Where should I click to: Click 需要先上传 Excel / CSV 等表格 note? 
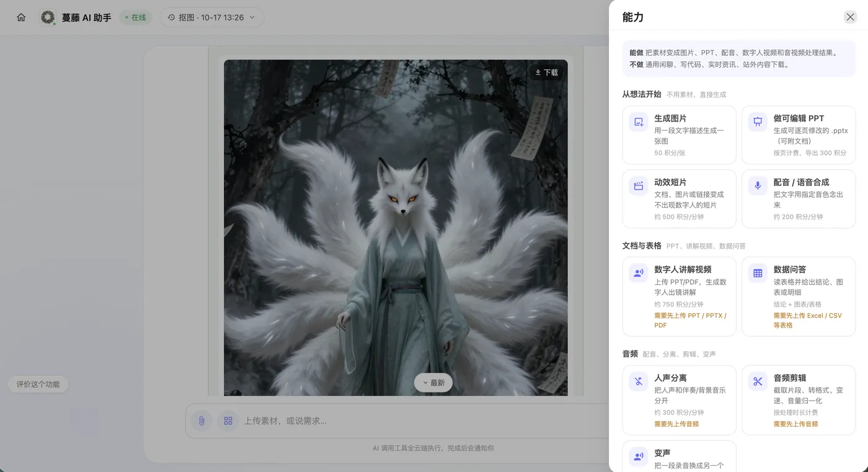click(807, 320)
